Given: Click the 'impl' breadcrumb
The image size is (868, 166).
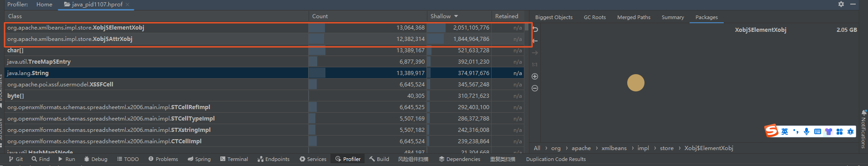Looking at the screenshot, I should [x=643, y=148].
